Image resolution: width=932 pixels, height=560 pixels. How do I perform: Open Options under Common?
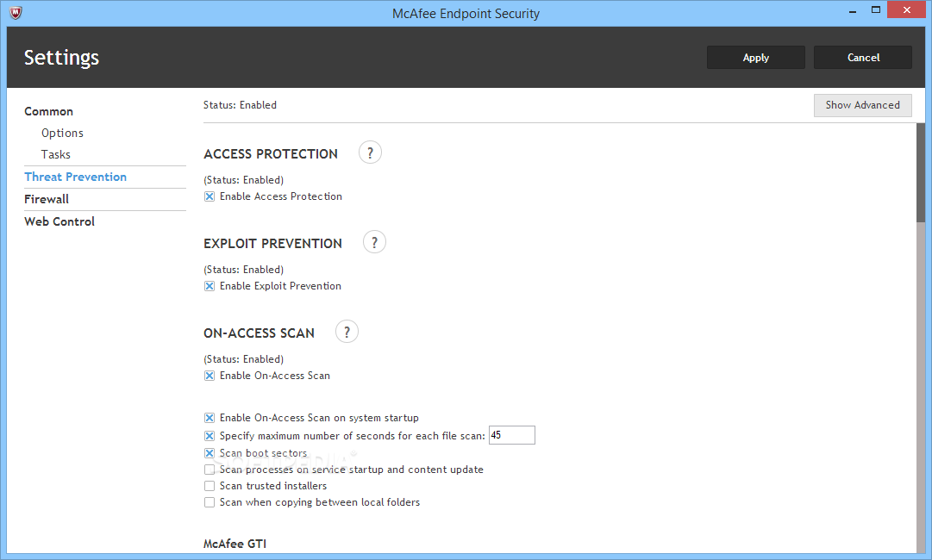[62, 133]
